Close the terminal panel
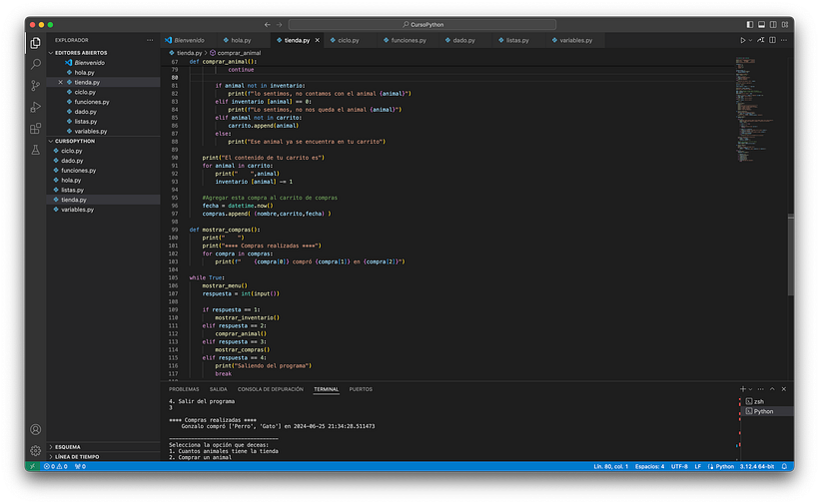The width and height of the screenshot is (819, 504). tap(783, 389)
